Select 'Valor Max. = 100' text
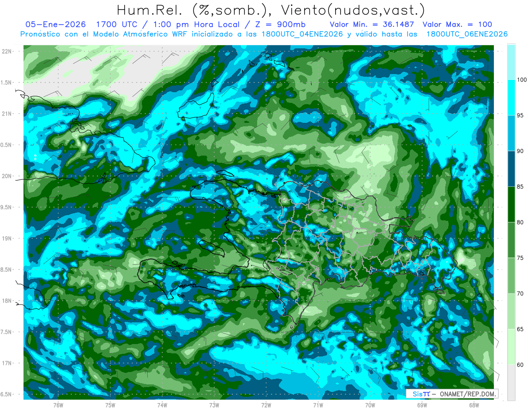The image size is (532, 411). pos(457,24)
